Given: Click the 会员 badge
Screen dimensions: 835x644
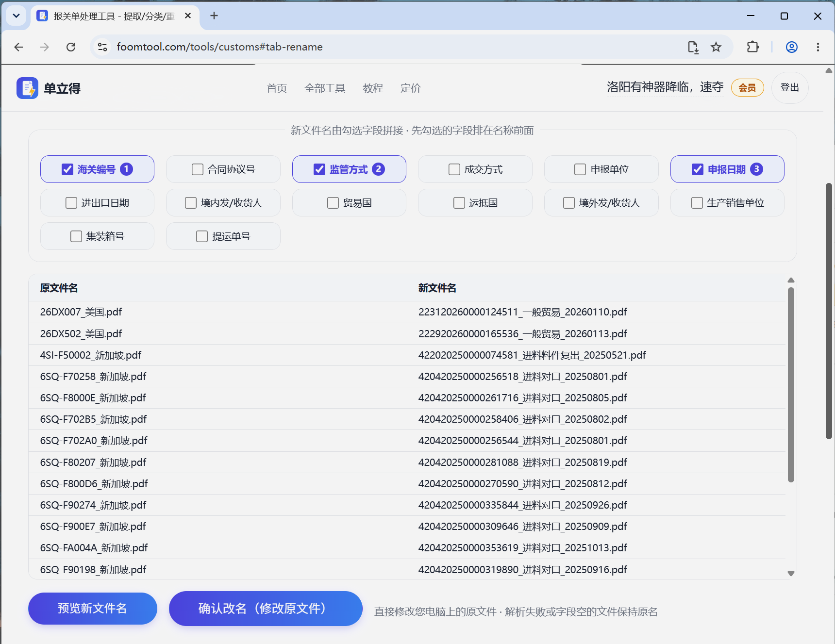Looking at the screenshot, I should pos(748,88).
